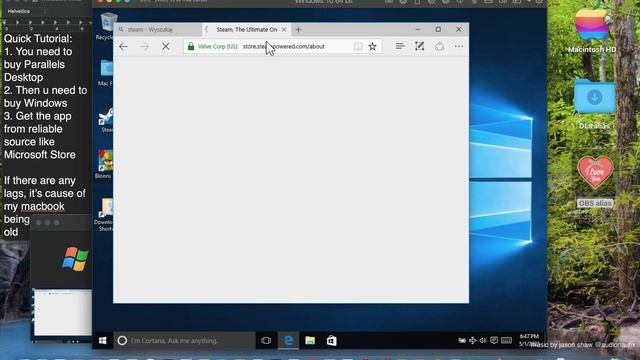Click the Windows logo preview window
The image size is (640, 360).
[61, 278]
